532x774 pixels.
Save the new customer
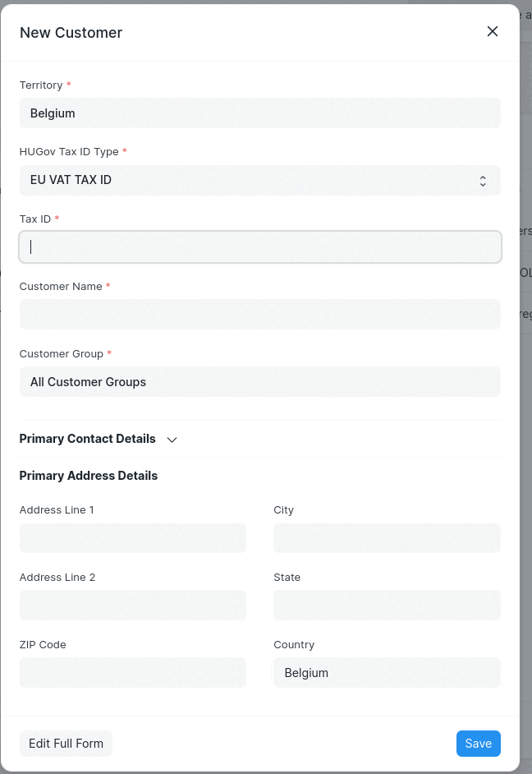click(478, 744)
